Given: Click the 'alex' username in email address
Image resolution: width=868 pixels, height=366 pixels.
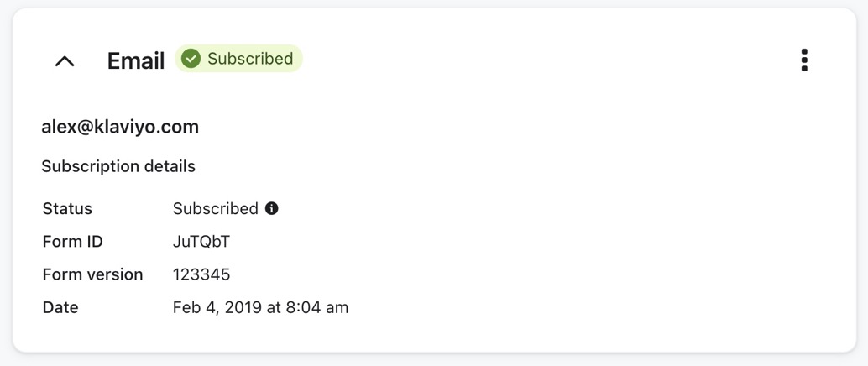Looking at the screenshot, I should click(58, 127).
